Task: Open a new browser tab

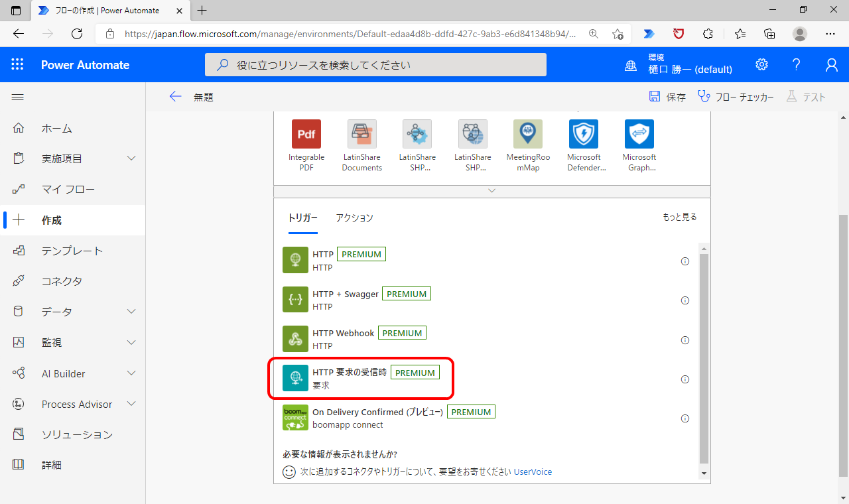Action: point(202,10)
